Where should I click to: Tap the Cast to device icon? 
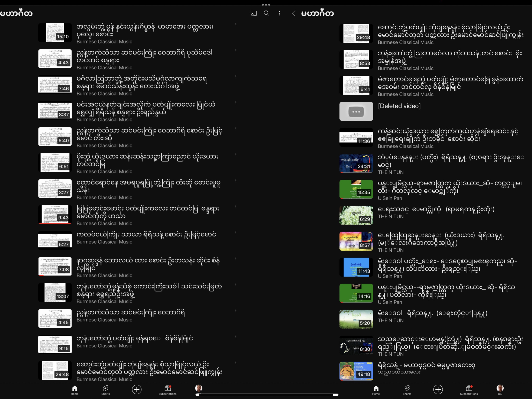254,13
